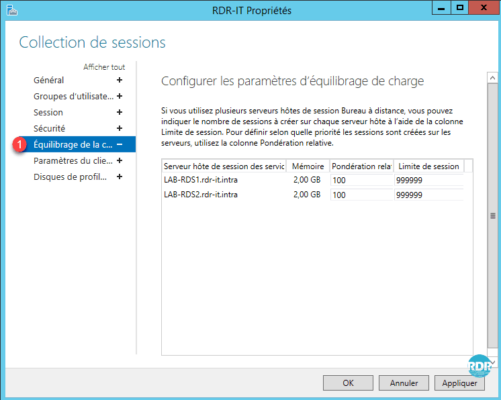Image resolution: width=501 pixels, height=400 pixels.
Task: Click the Mémoire column header
Action: pyautogui.click(x=308, y=166)
